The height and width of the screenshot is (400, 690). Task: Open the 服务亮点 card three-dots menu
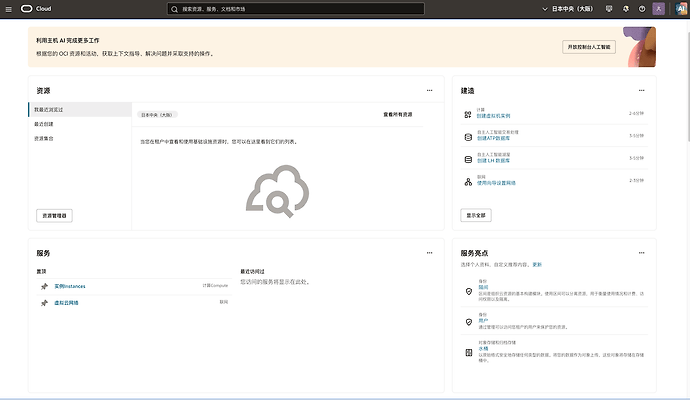642,253
